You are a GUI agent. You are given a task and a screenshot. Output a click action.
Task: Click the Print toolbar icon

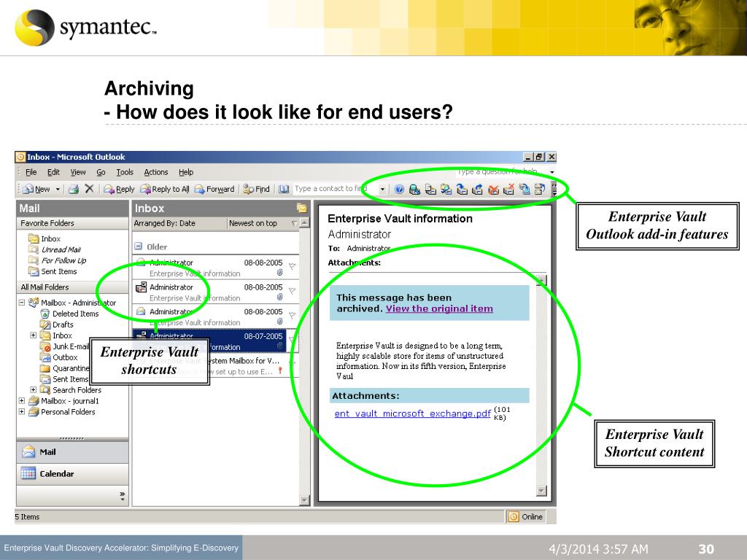pos(74,189)
